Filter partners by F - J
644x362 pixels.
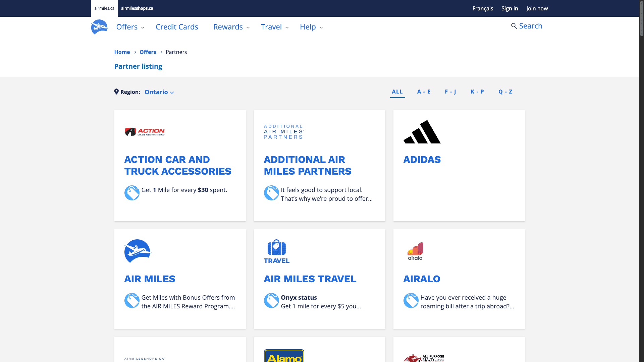click(450, 92)
